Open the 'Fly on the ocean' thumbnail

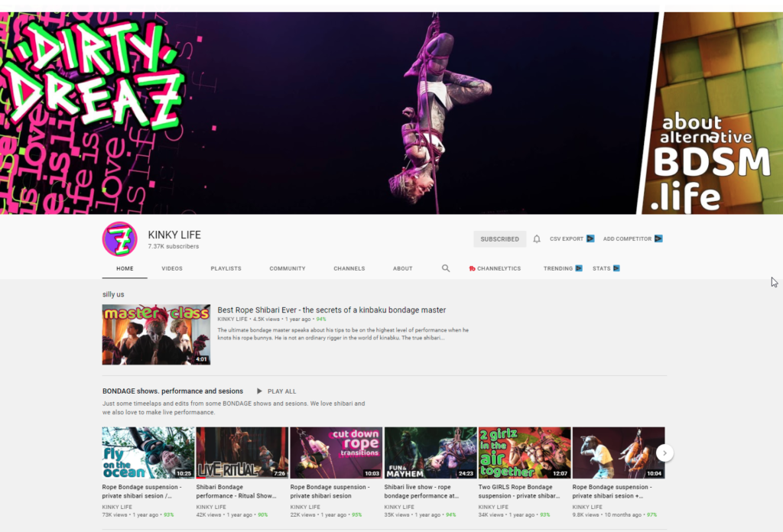click(x=148, y=453)
